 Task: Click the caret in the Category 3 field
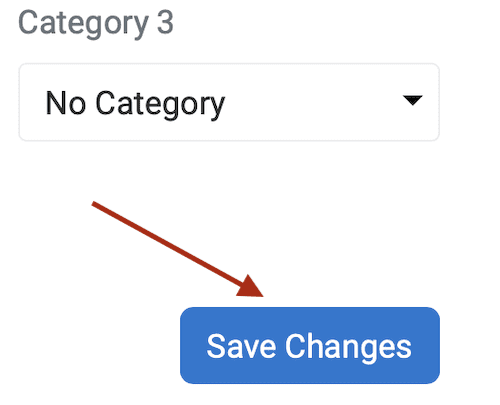[413, 100]
